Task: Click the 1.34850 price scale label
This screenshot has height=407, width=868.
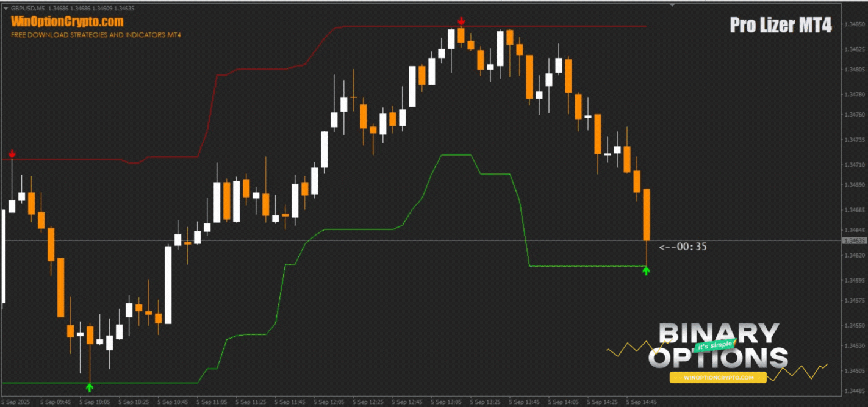Action: pos(854,24)
